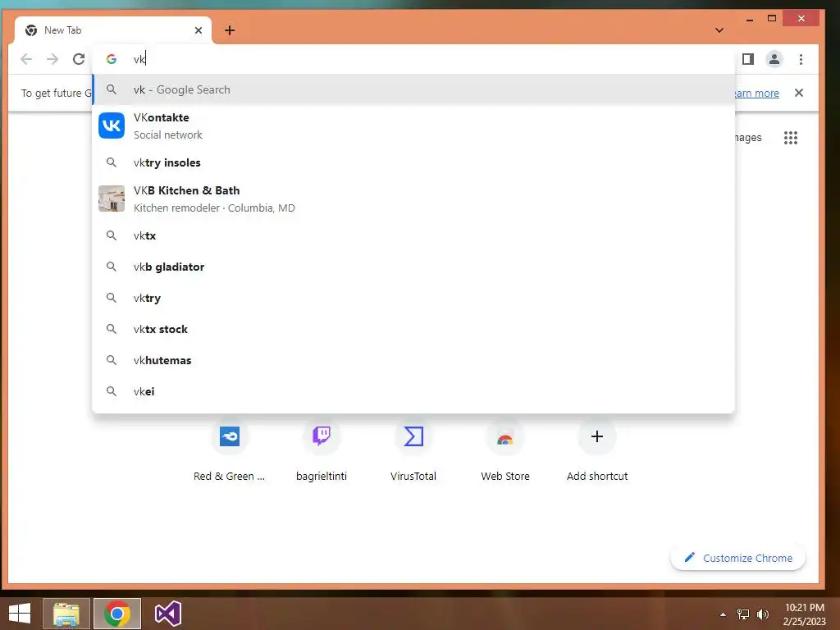Open the Web Store shortcut
840x630 pixels.
pos(505,451)
